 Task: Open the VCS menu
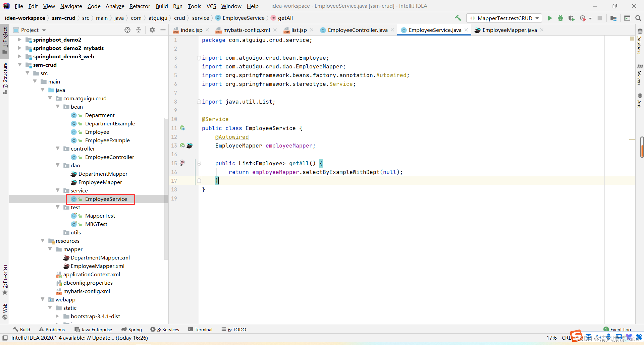[x=211, y=6]
